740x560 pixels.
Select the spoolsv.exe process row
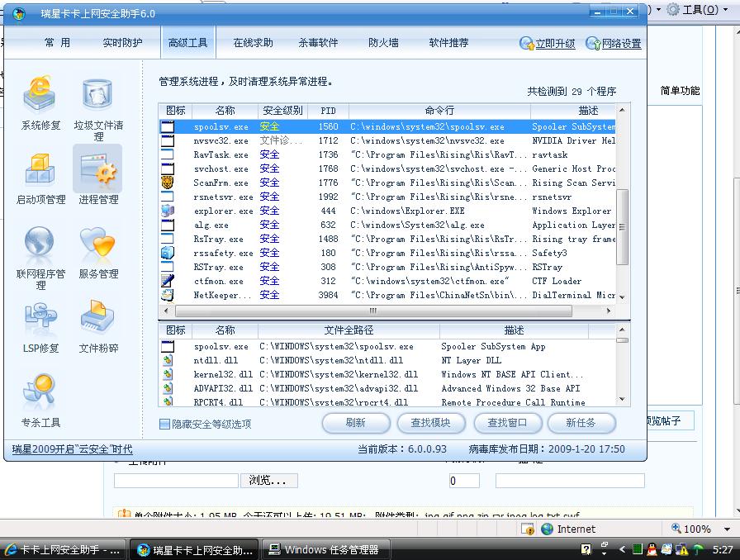[387, 126]
